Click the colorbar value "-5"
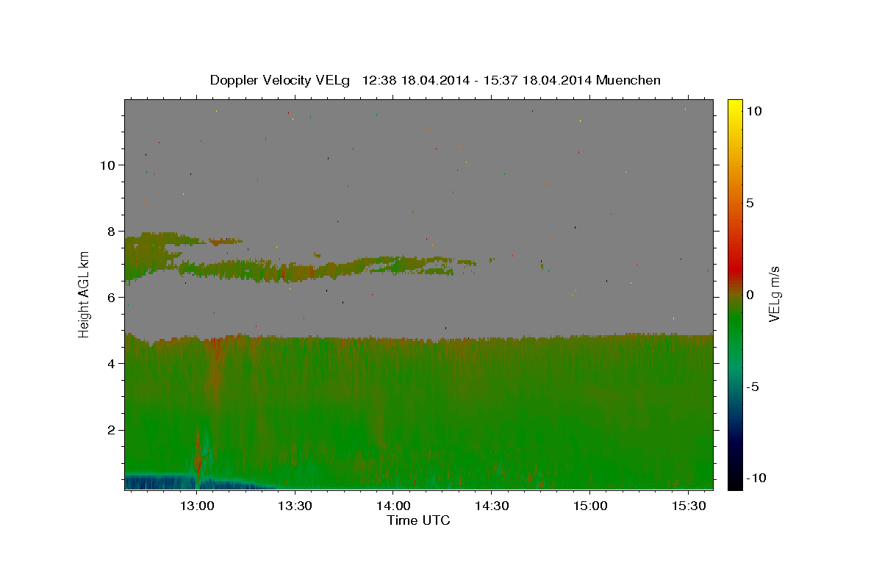Screen dimensions: 882x588 [753, 387]
